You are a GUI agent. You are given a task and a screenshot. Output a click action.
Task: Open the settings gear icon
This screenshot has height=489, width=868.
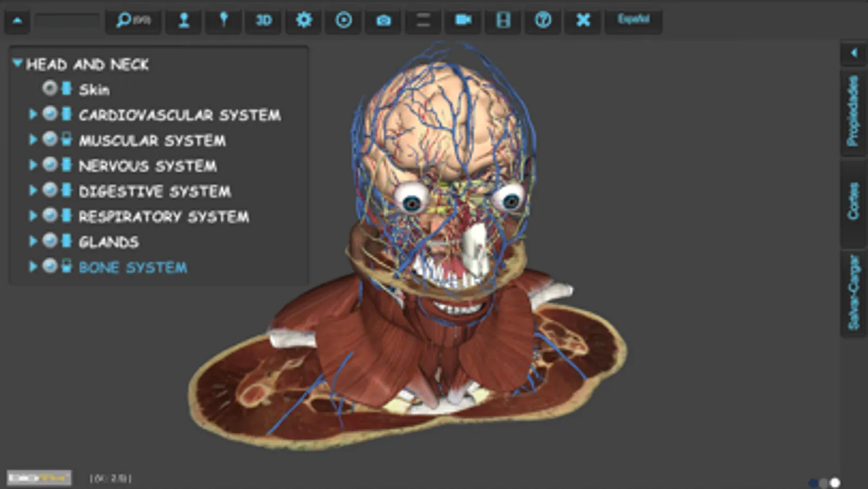pyautogui.click(x=303, y=21)
